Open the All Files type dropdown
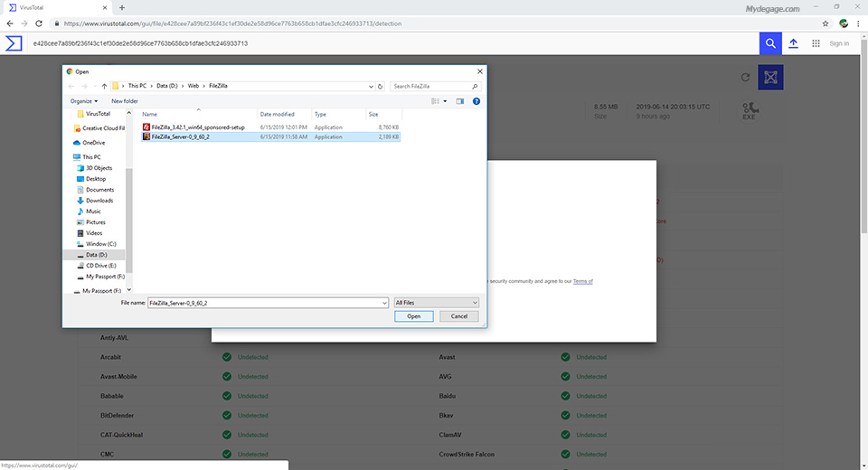 (x=436, y=303)
